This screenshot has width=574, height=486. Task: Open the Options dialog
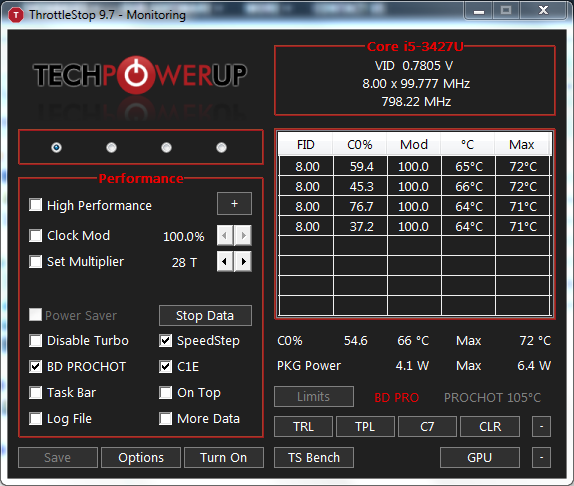pyautogui.click(x=141, y=457)
